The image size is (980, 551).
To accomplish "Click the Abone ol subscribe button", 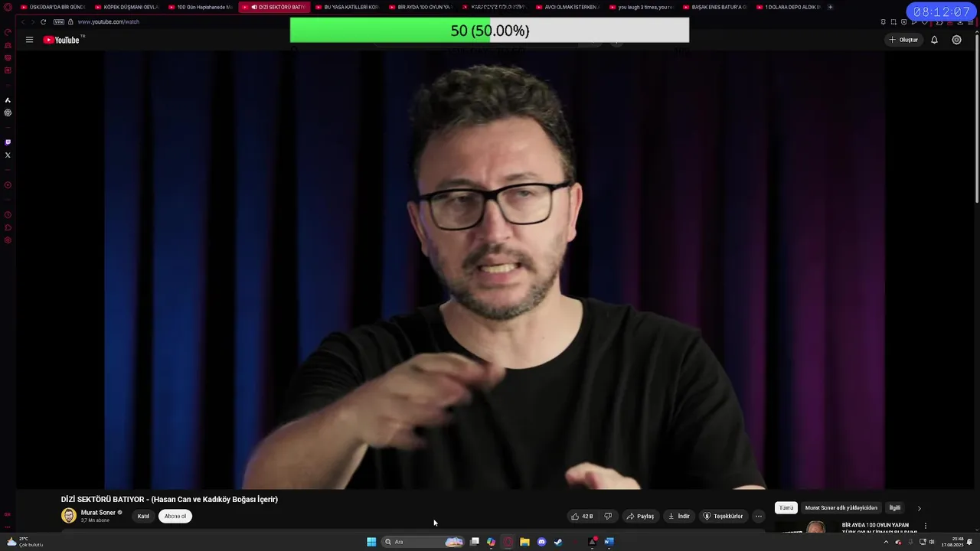I will tap(175, 517).
